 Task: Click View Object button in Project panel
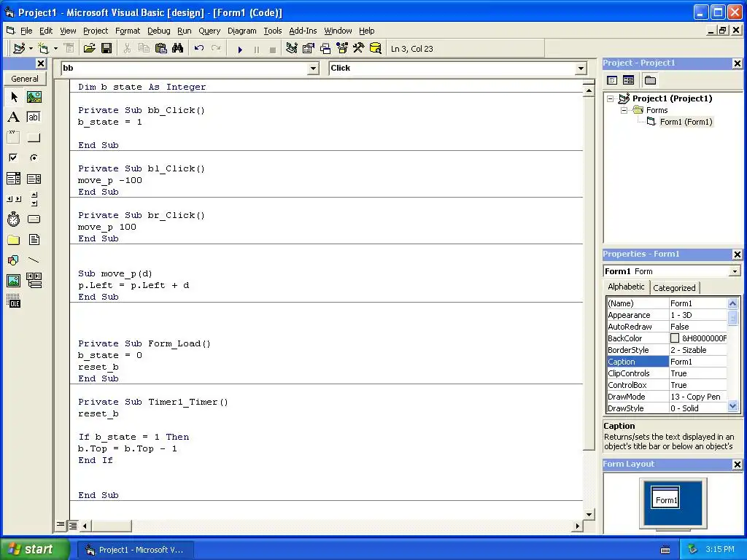coord(628,80)
